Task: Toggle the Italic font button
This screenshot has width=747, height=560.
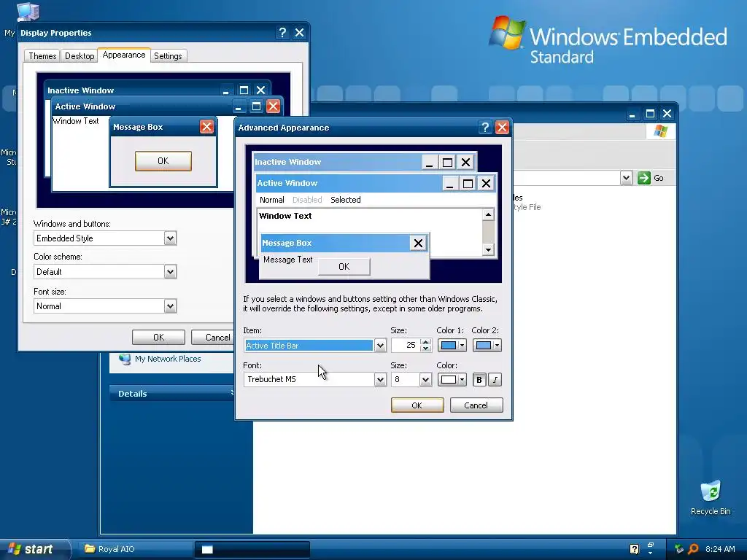Action: pos(495,379)
